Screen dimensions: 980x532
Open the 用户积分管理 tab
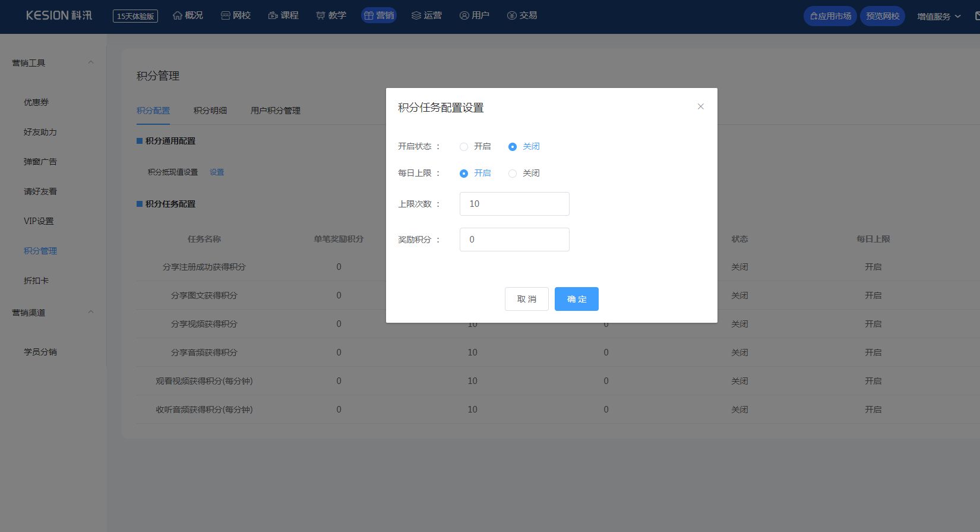276,111
